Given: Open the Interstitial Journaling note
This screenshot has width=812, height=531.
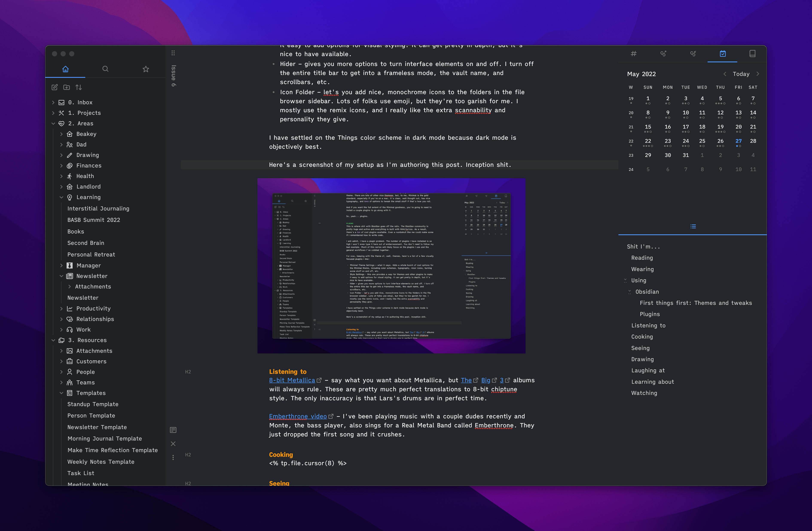Looking at the screenshot, I should [98, 209].
